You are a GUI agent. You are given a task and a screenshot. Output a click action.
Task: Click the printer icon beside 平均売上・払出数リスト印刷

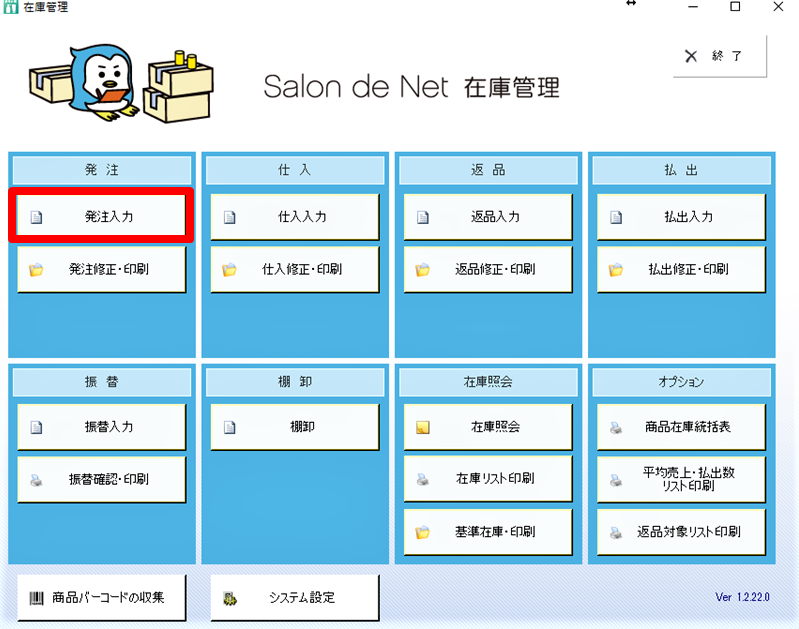(616, 480)
